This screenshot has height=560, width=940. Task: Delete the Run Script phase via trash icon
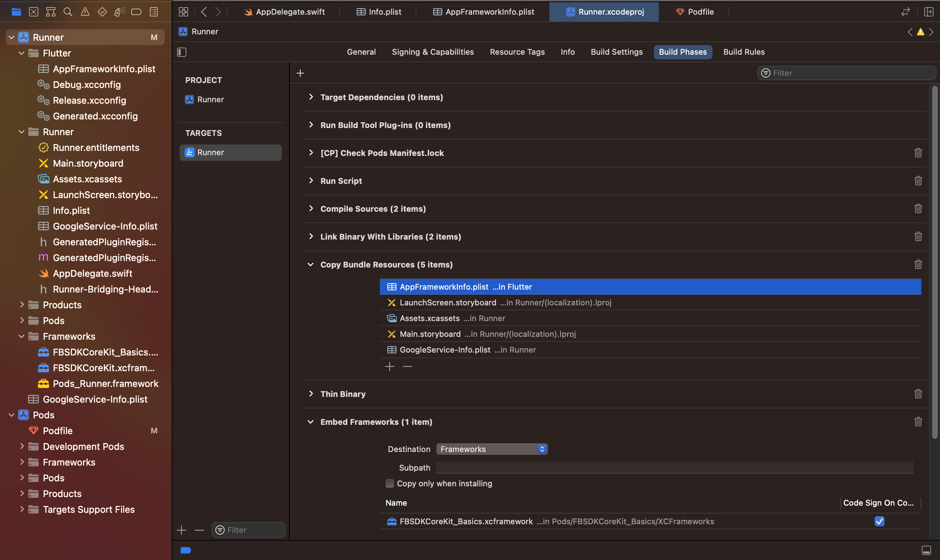point(918,181)
